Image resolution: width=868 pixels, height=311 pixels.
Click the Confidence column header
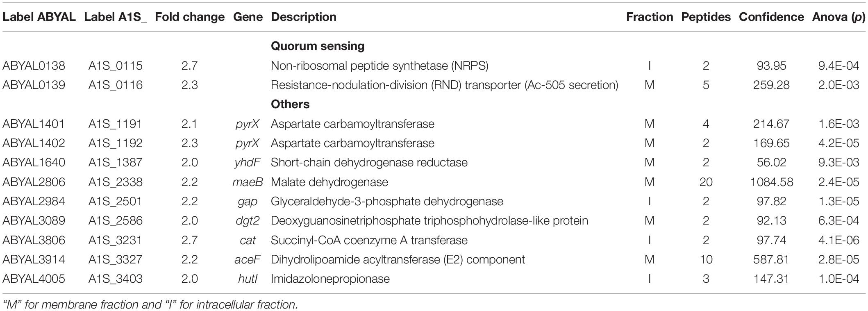click(771, 17)
